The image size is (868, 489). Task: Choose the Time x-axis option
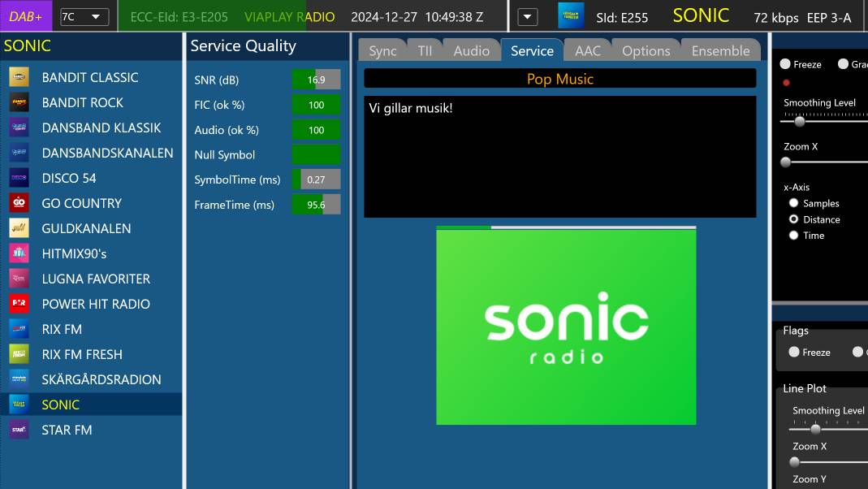coord(794,236)
